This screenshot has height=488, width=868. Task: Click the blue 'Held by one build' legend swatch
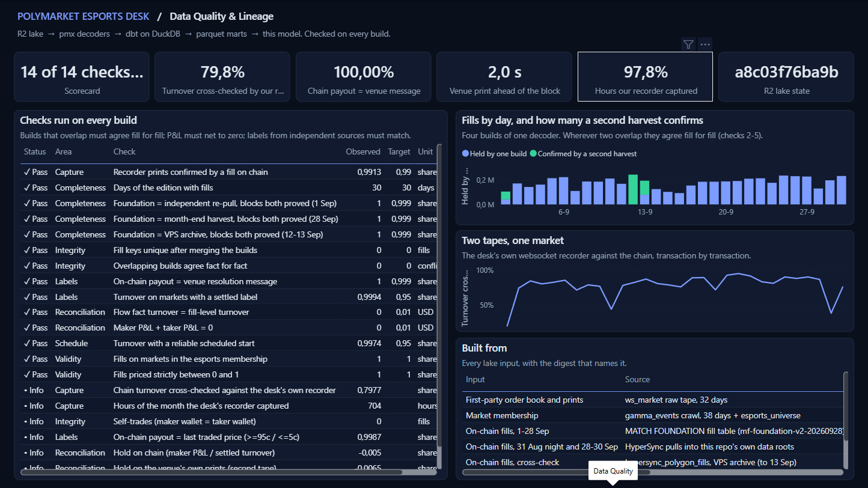[x=465, y=154]
